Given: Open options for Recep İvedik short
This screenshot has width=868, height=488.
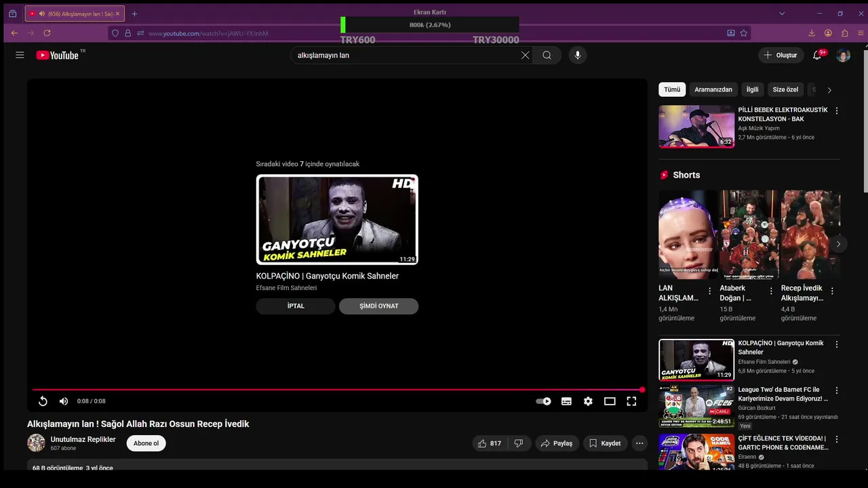Looking at the screenshot, I should coord(832,291).
